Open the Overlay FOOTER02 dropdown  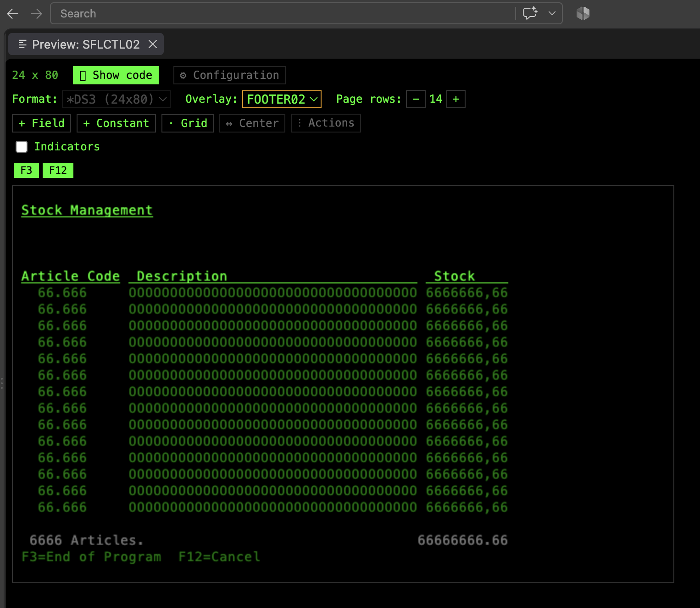pos(282,99)
